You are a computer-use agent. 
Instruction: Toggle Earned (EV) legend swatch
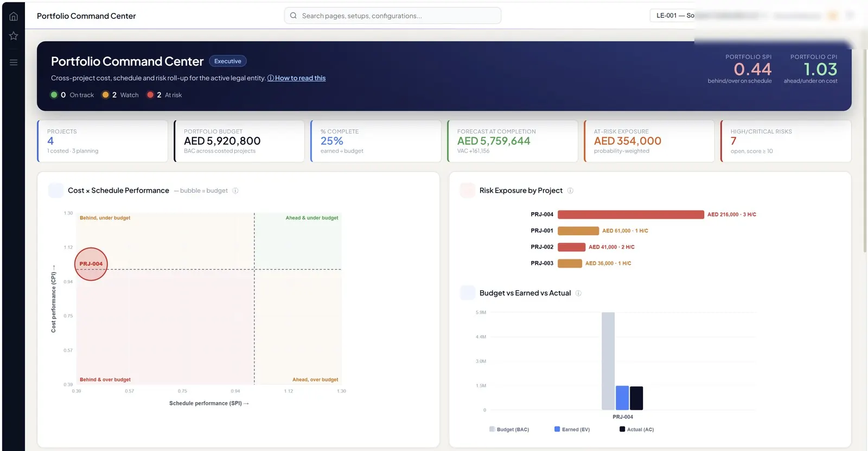(x=557, y=429)
